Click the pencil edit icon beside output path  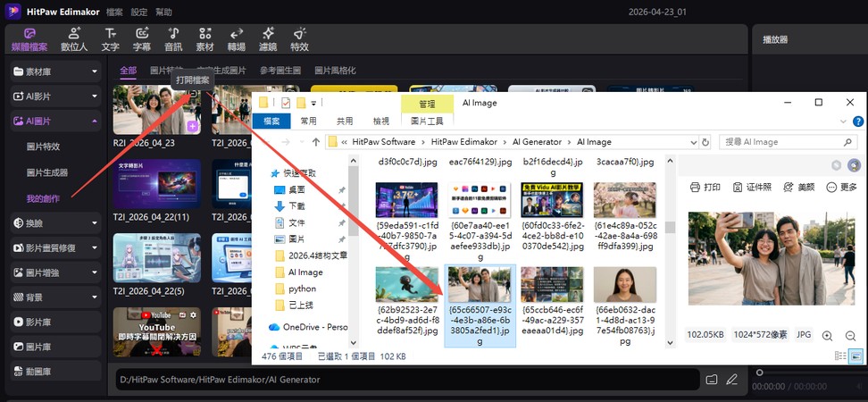(732, 380)
